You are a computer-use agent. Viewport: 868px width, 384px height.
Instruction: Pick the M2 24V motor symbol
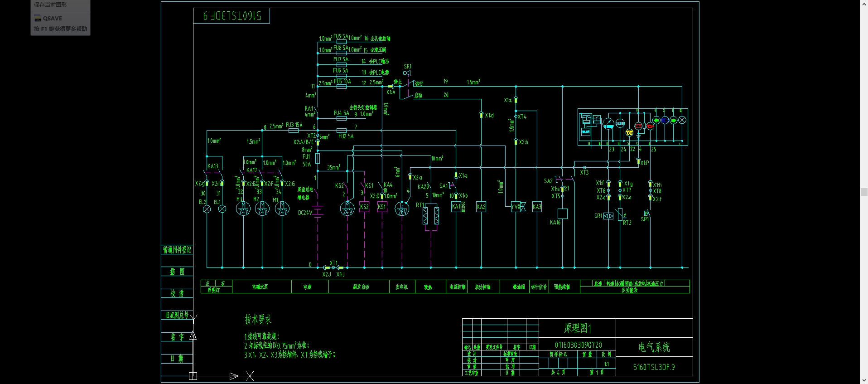pos(262,209)
